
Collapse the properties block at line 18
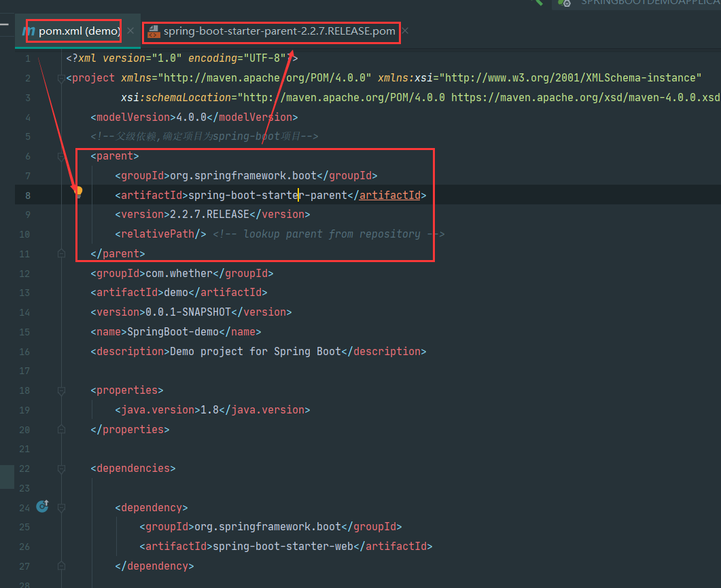[61, 391]
